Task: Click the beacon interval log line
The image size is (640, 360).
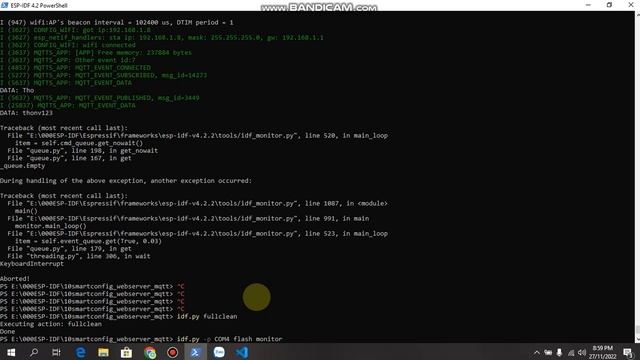Action: pyautogui.click(x=117, y=22)
